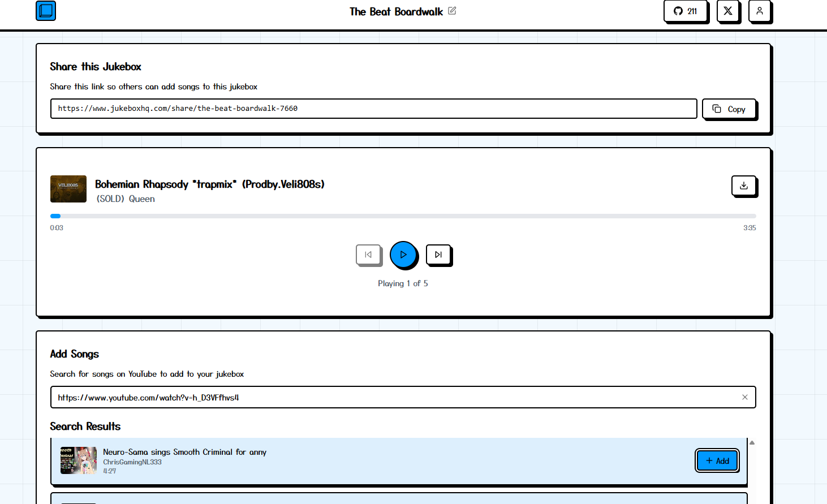Click the "Playing 1 of 5" text
The height and width of the screenshot is (504, 827).
(x=403, y=283)
